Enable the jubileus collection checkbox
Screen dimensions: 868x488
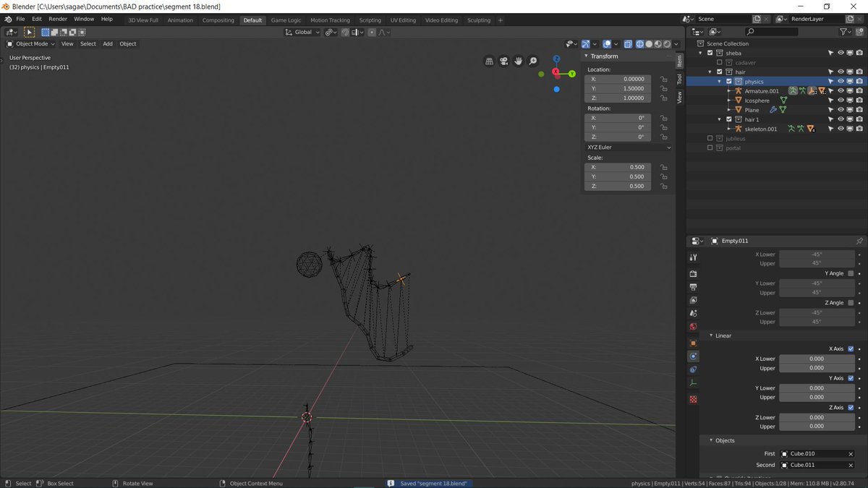[x=710, y=138]
